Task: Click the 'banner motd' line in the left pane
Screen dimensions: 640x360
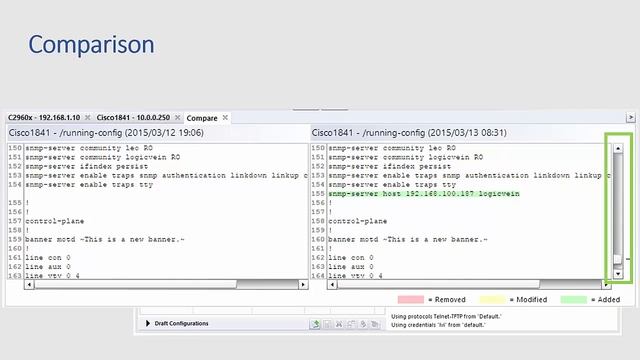Action: [104, 240]
